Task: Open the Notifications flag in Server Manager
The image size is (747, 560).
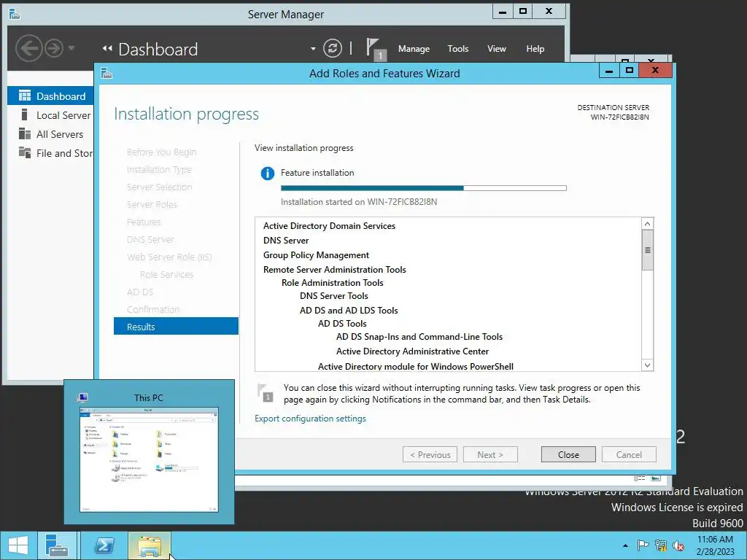Action: point(376,49)
